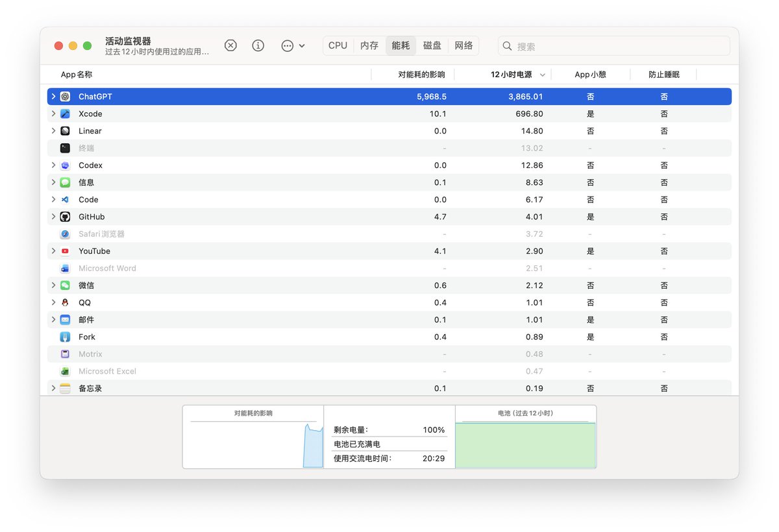Click 使用交流电时间 value 20:29
779x532 pixels.
pyautogui.click(x=434, y=459)
